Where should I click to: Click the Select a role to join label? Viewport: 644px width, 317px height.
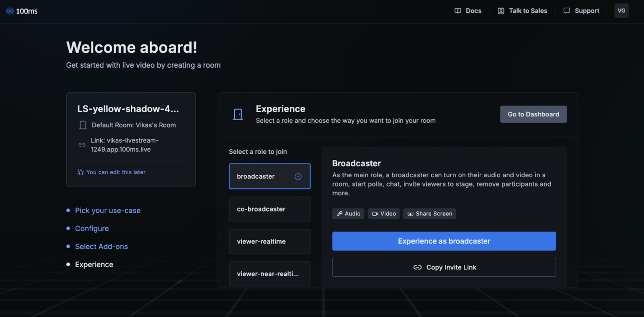pyautogui.click(x=258, y=152)
